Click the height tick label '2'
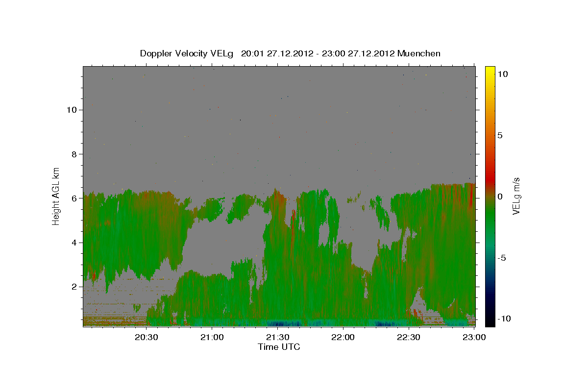The image size is (588, 392). pyautogui.click(x=75, y=287)
